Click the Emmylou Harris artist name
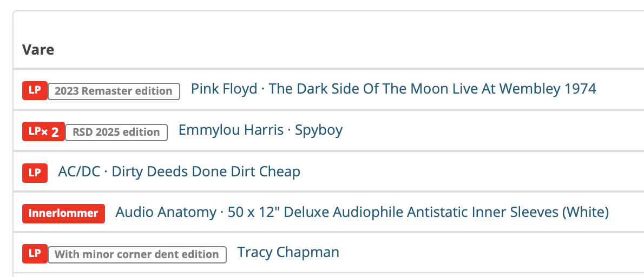Image resolution: width=644 pixels, height=277 pixels. [x=231, y=130]
